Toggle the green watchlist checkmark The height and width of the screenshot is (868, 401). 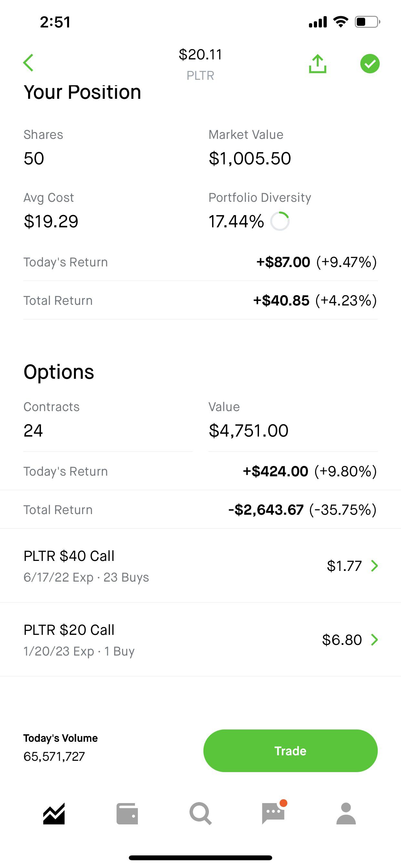click(370, 64)
